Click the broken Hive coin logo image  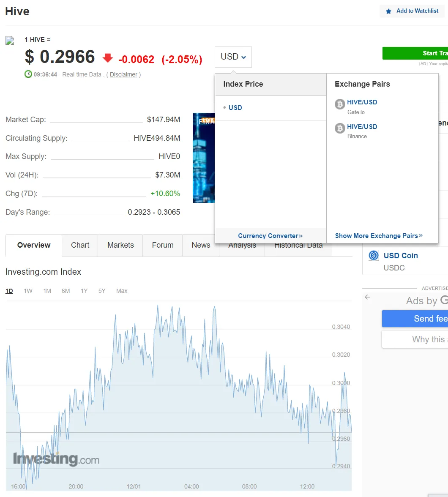coord(10,41)
